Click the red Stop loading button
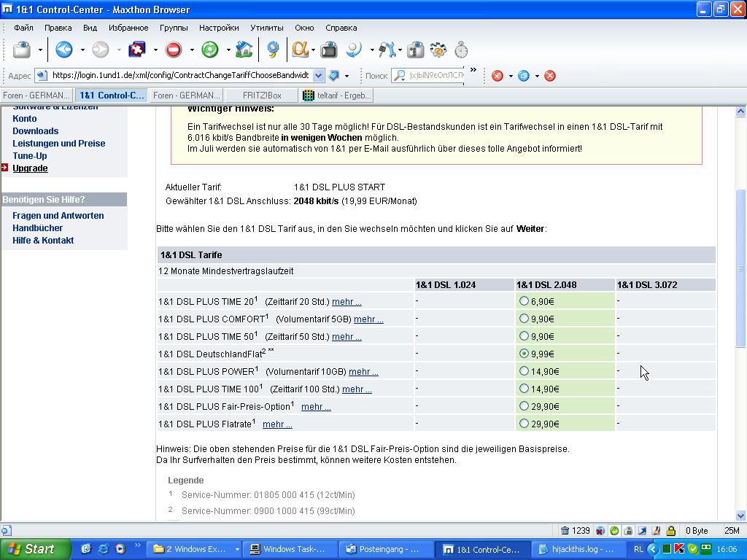The width and height of the screenshot is (747, 560). click(174, 50)
